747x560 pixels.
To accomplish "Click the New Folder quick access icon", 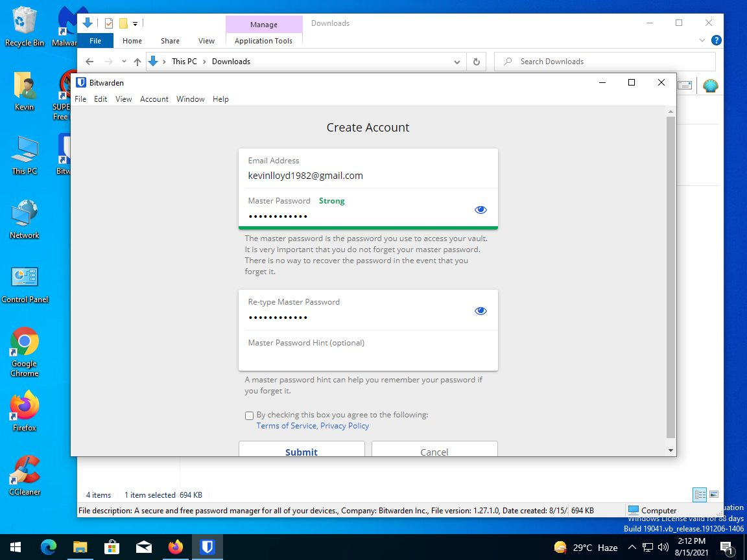I will coord(123,23).
